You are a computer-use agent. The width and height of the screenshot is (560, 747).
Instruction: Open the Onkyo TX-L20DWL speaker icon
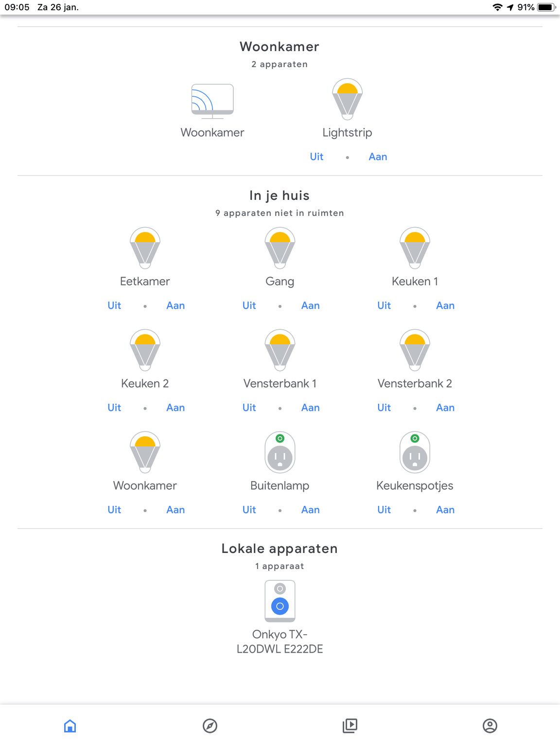click(280, 601)
